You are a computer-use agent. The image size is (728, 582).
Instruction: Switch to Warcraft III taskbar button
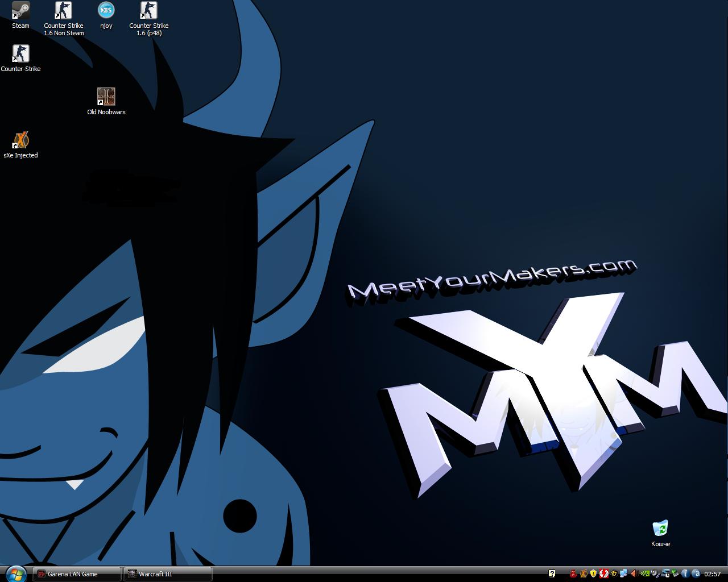(x=168, y=574)
